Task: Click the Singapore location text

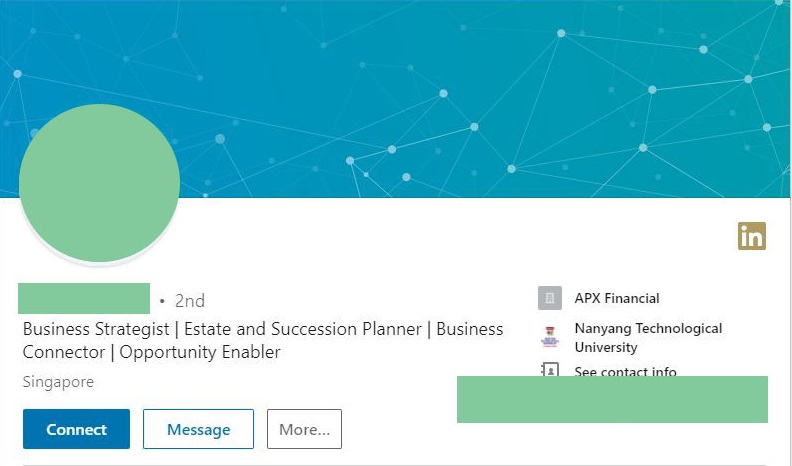Action: point(58,382)
